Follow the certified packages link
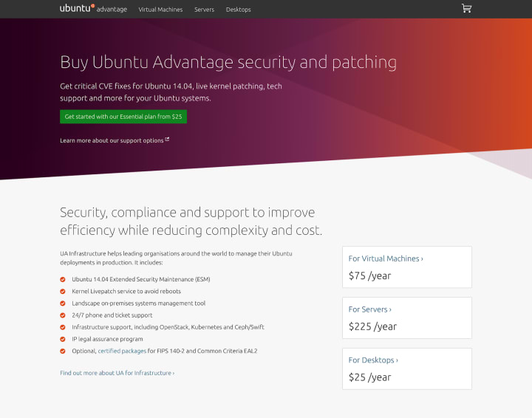 pyautogui.click(x=122, y=351)
